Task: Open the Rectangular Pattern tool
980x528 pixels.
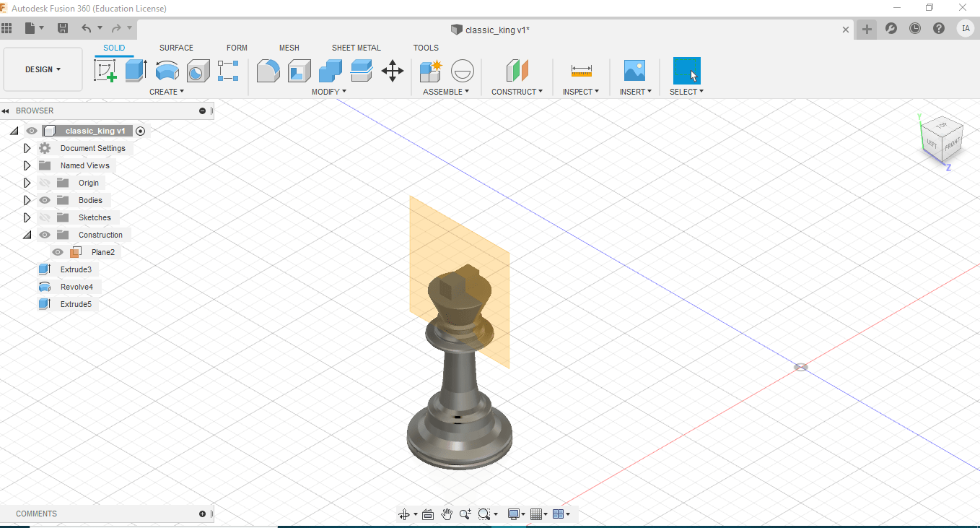Action: (x=228, y=71)
